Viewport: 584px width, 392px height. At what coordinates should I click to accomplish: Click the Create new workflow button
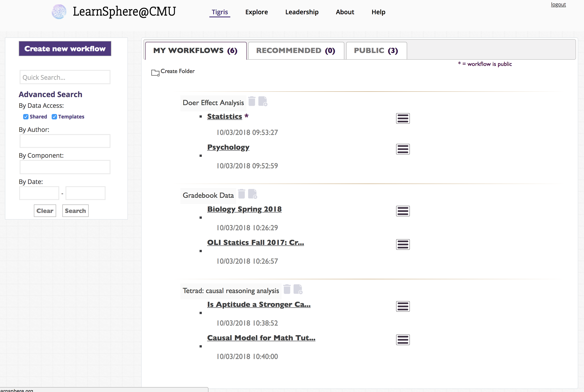(65, 49)
